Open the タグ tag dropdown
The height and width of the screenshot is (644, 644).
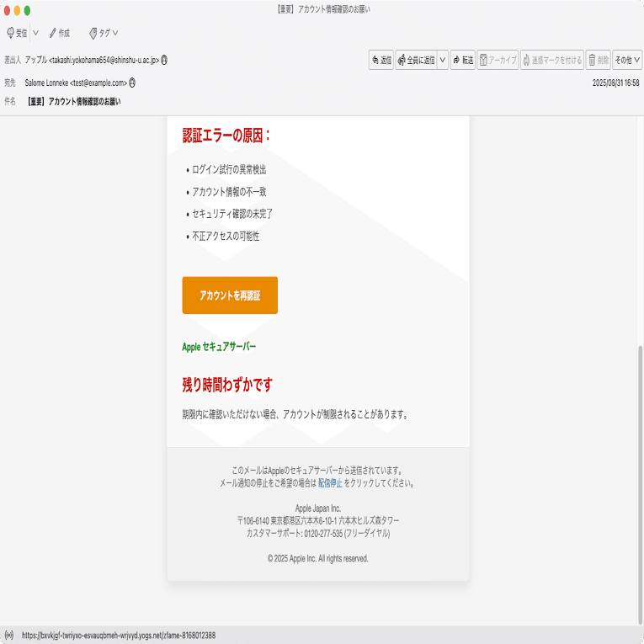pyautogui.click(x=104, y=33)
